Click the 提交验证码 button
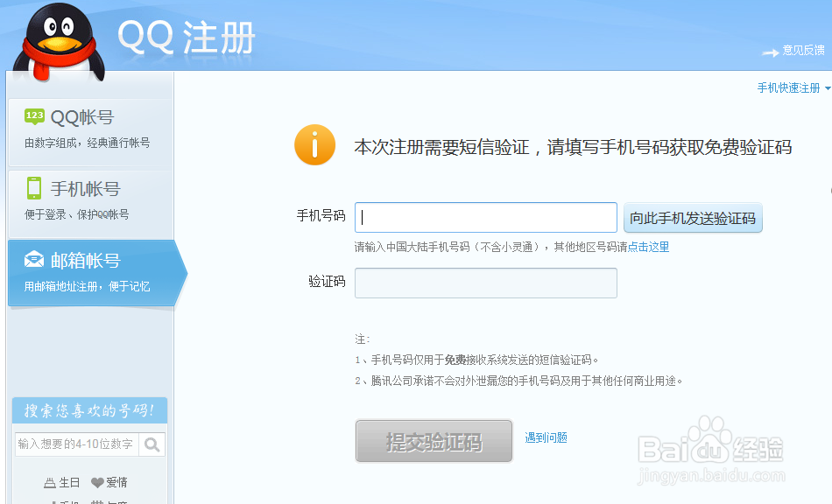 click(434, 442)
